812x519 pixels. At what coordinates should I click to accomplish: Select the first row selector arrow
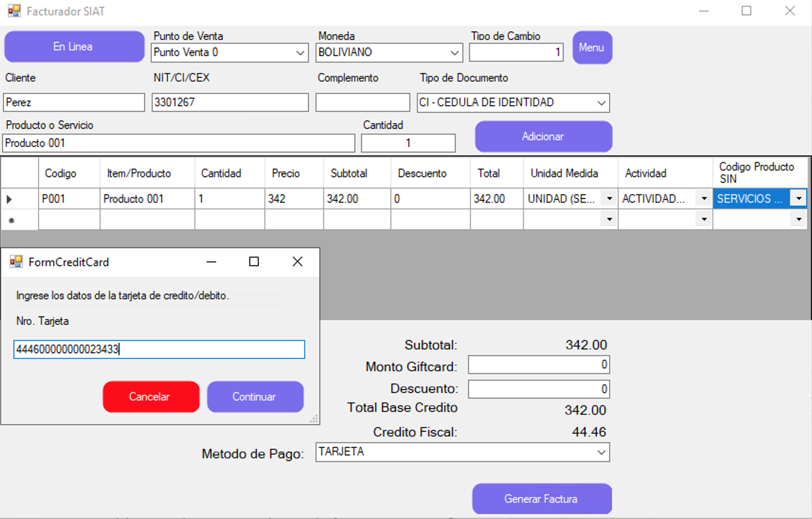pos(9,199)
